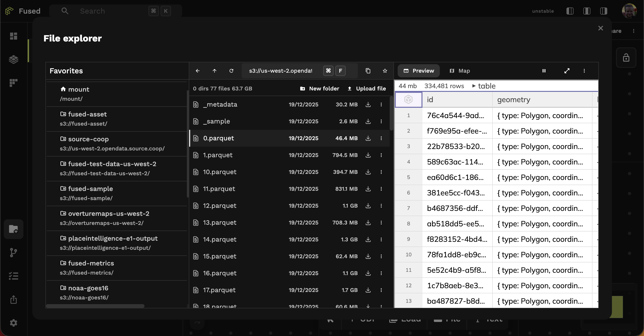
Task: Toggle the left panel layout view
Action: [570, 11]
